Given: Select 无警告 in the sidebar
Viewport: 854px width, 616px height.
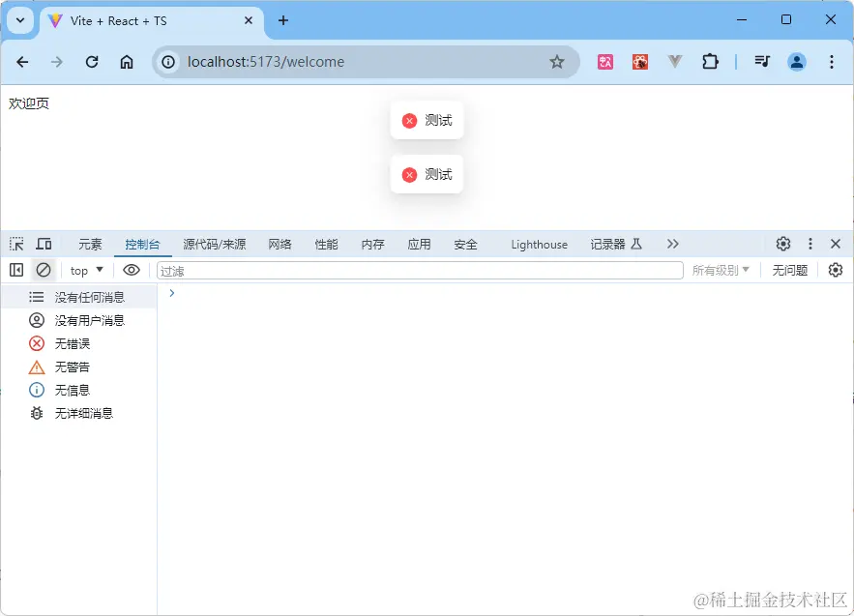Looking at the screenshot, I should (79, 367).
